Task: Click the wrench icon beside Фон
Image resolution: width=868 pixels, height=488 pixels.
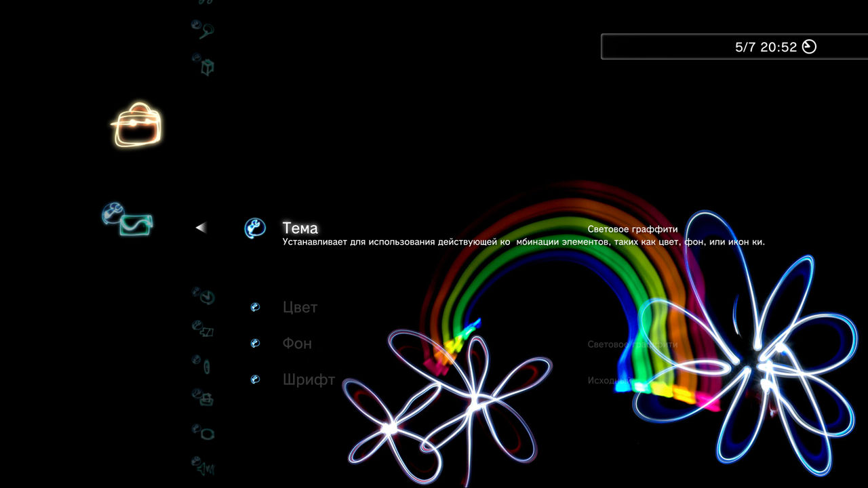Action: [255, 344]
